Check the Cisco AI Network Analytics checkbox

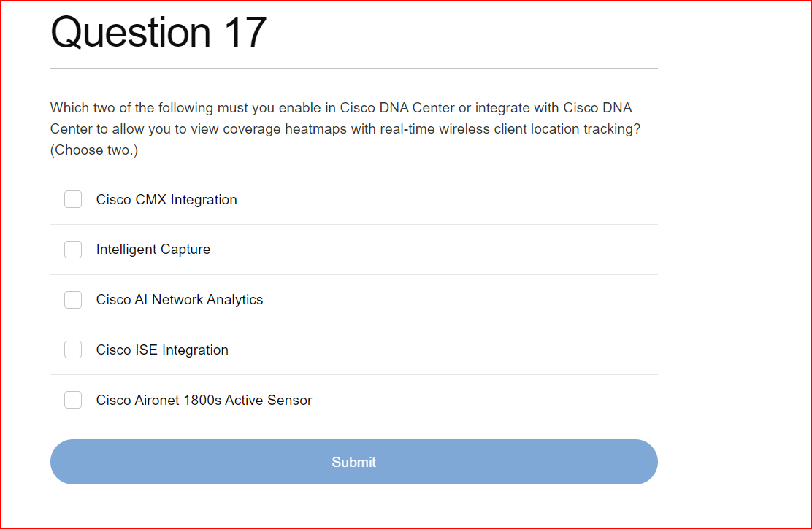pos(72,299)
